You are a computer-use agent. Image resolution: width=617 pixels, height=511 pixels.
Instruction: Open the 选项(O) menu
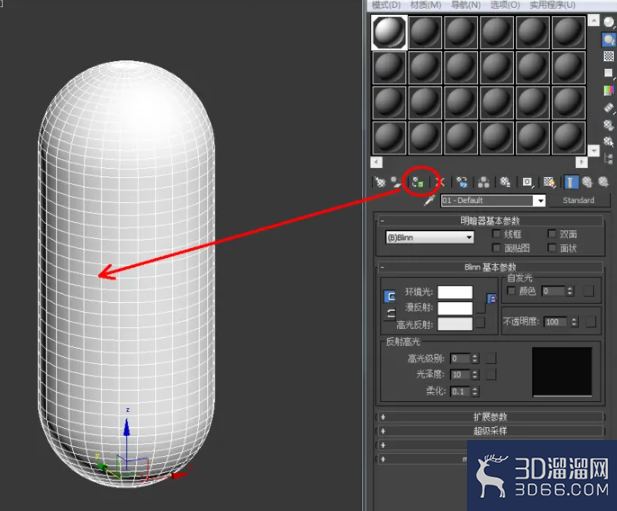tap(505, 5)
